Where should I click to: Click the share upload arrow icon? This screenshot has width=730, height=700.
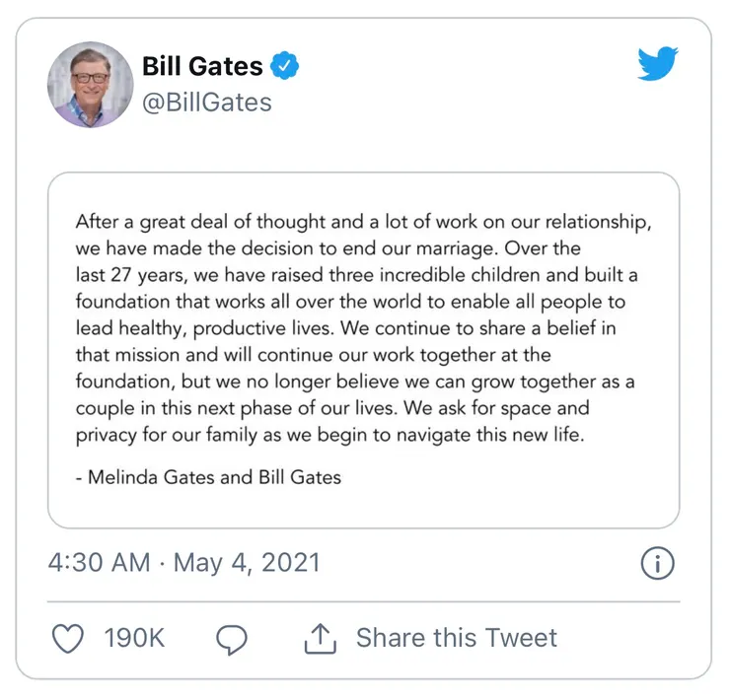pos(321,639)
